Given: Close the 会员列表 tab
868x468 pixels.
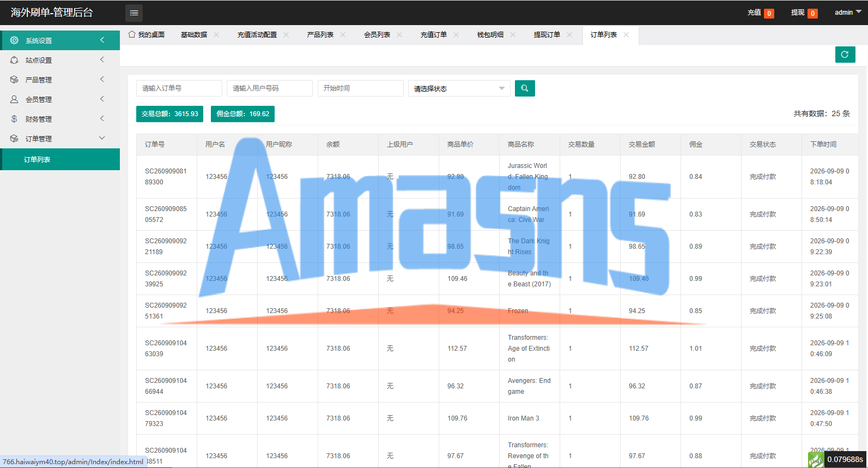Looking at the screenshot, I should (399, 34).
